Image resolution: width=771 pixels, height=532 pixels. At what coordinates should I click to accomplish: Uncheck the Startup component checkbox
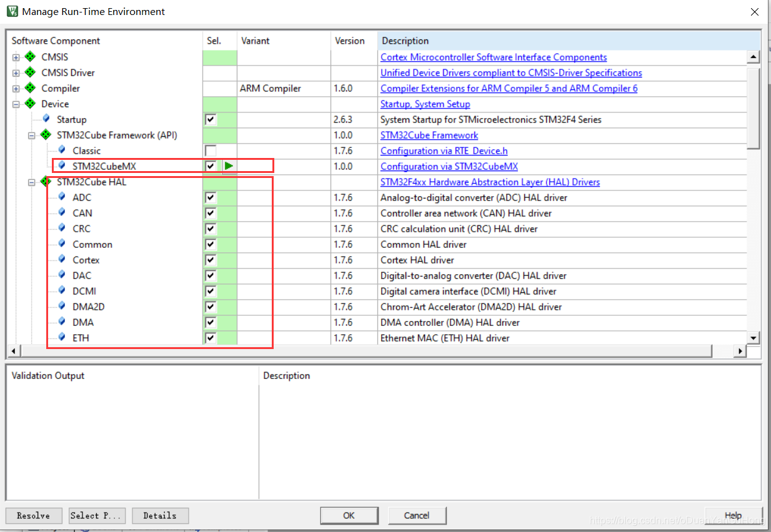tap(211, 119)
